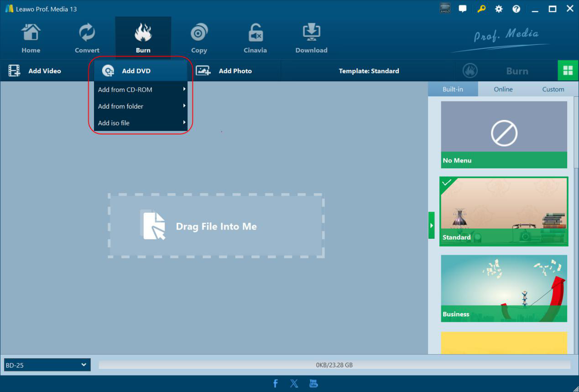Click the Leawo Prof. Media app logo
Viewport: 579px width, 392px height.
tap(9, 9)
